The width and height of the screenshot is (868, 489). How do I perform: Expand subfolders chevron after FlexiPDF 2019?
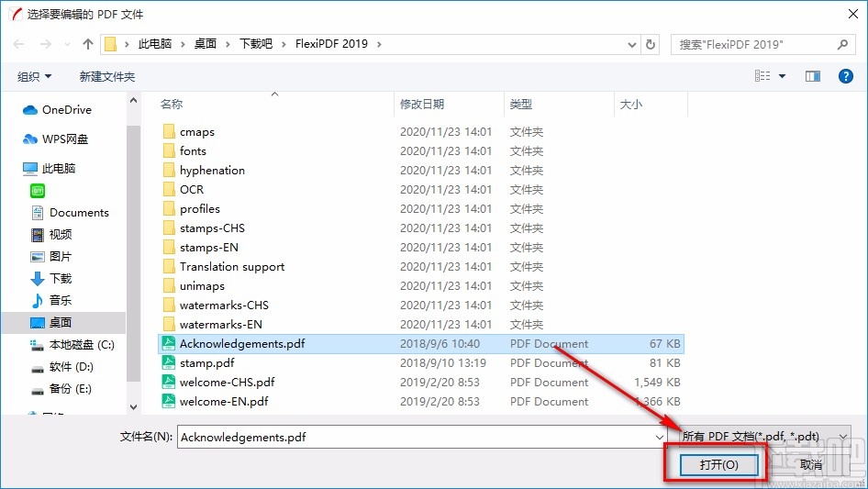[x=379, y=44]
